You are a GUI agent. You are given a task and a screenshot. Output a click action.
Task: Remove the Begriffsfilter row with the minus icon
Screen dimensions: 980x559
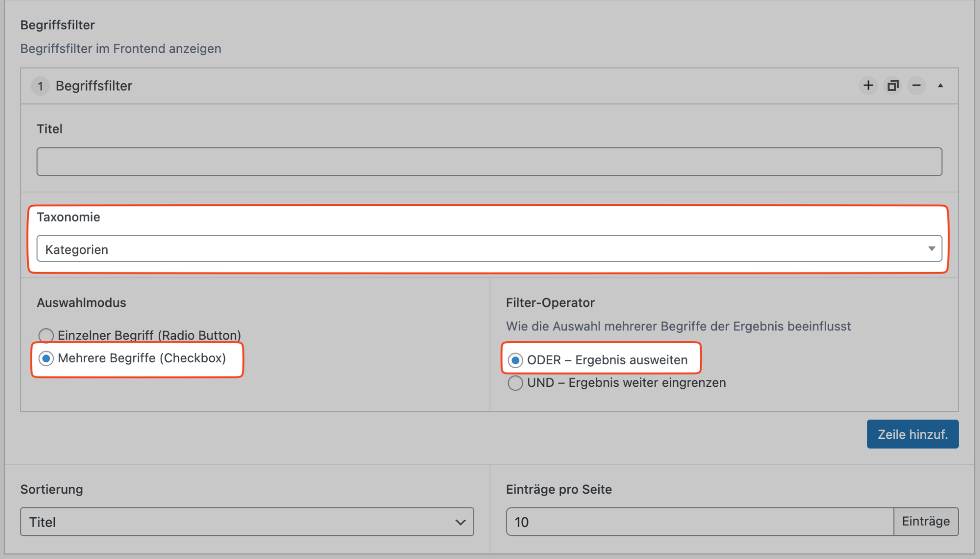(x=916, y=86)
